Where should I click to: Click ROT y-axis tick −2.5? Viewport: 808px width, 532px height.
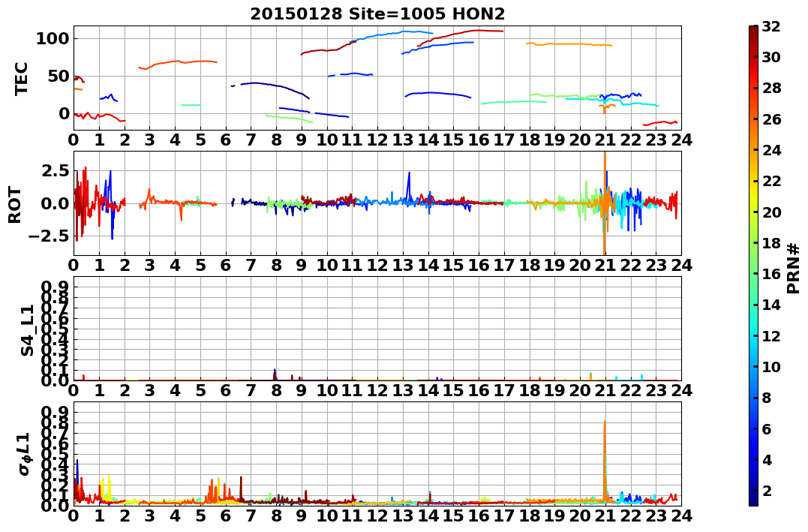click(49, 236)
